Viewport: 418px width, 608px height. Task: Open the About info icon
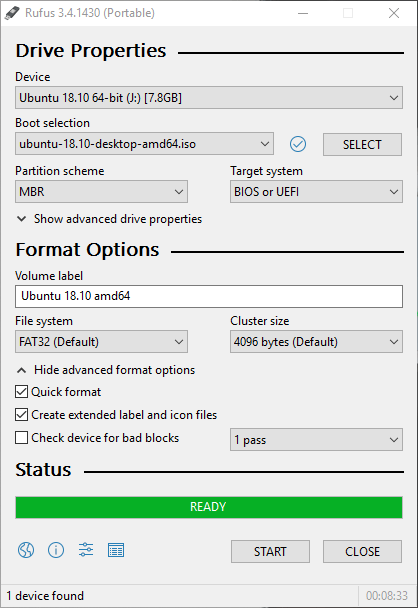56,550
